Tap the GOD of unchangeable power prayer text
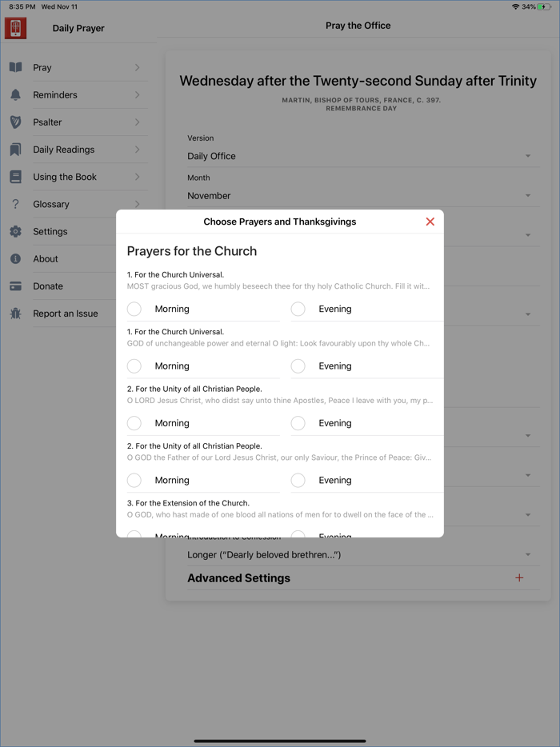This screenshot has height=747, width=560. click(278, 343)
